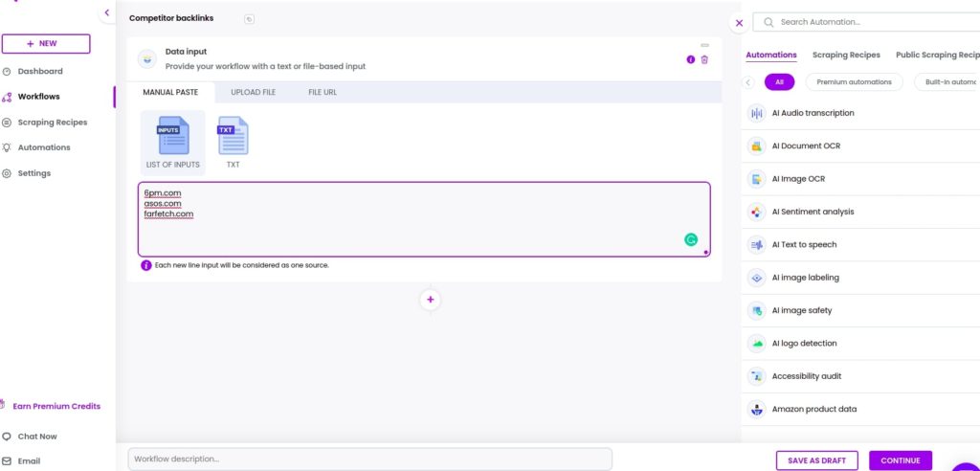Open the Workflows section
Viewport: 980px width, 471px height.
pos(38,97)
